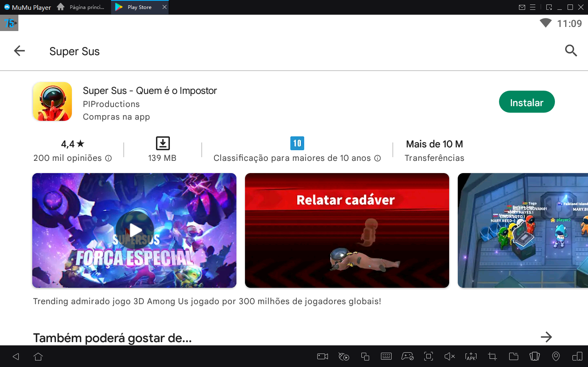Viewport: 588px width, 367px height.
Task: Open the virtual location tool
Action: 556,356
